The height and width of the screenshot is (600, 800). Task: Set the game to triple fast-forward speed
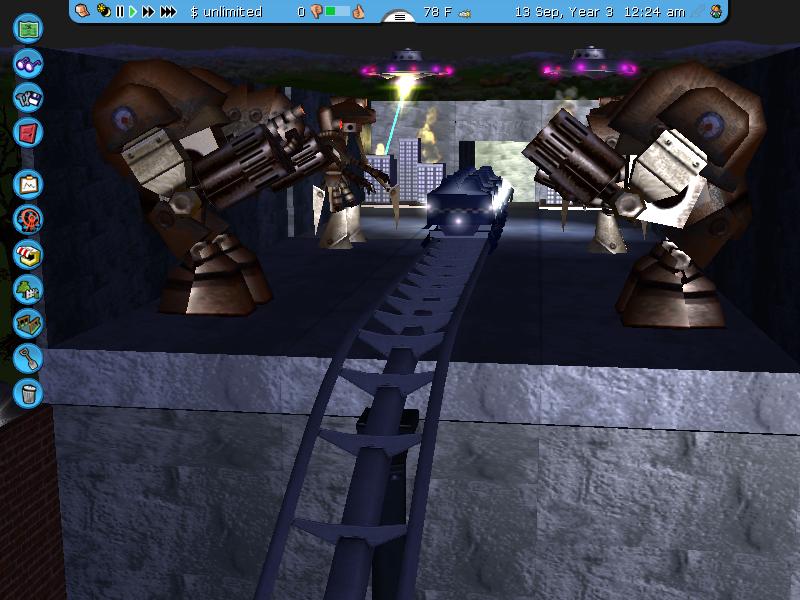168,11
